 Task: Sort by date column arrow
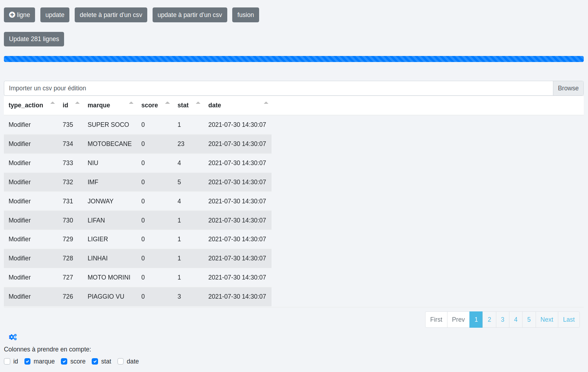coord(266,103)
